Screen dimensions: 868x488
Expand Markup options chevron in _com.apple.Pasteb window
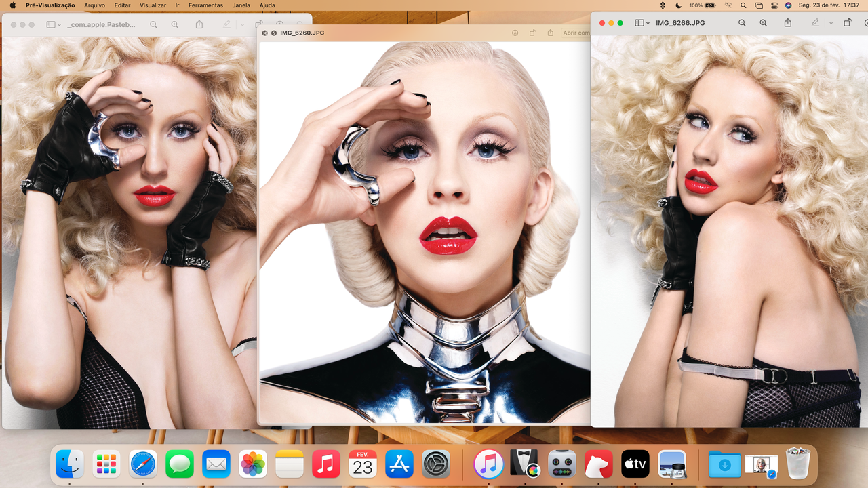(243, 25)
